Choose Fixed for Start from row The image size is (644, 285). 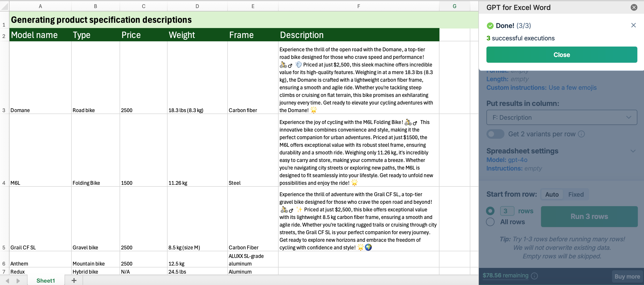(x=576, y=194)
